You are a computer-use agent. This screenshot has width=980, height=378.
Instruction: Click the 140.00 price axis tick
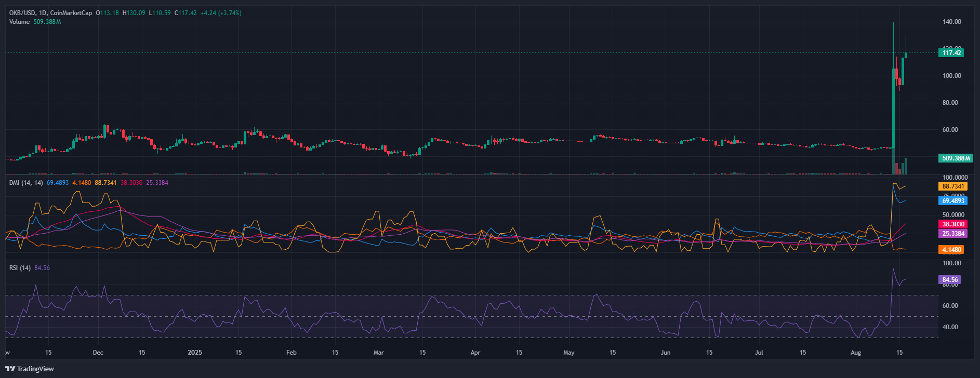coord(952,22)
